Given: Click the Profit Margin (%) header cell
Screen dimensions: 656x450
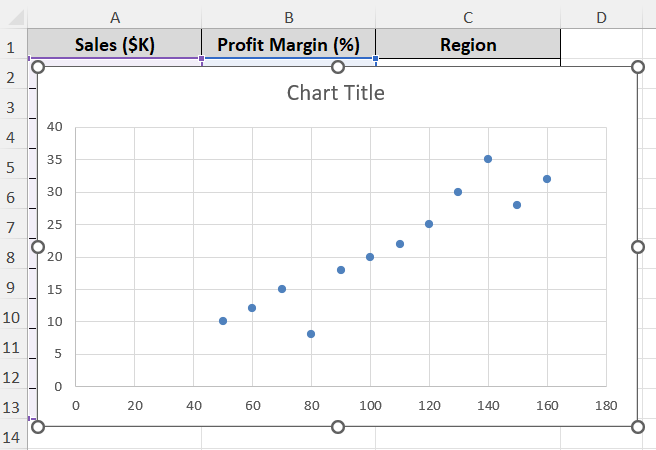Looking at the screenshot, I should click(288, 45).
